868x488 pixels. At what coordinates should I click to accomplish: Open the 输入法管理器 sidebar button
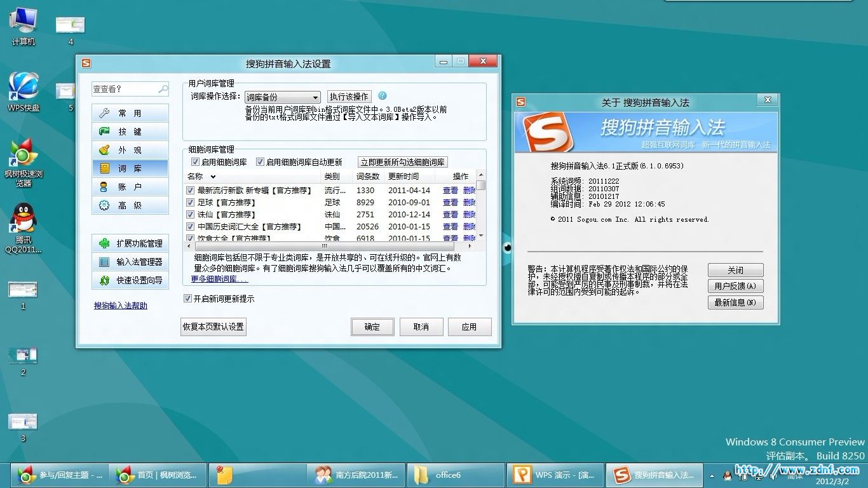pos(130,262)
